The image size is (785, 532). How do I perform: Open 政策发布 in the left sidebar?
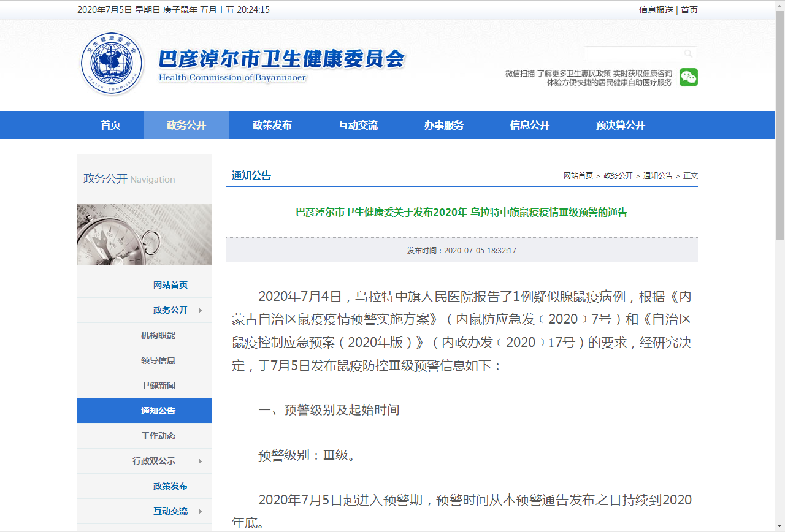pos(170,486)
